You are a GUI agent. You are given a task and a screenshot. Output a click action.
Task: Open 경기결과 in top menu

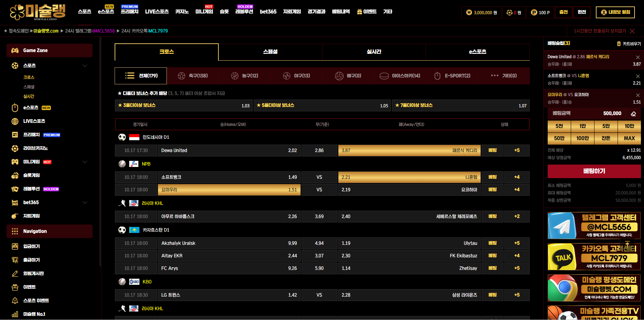click(x=316, y=12)
